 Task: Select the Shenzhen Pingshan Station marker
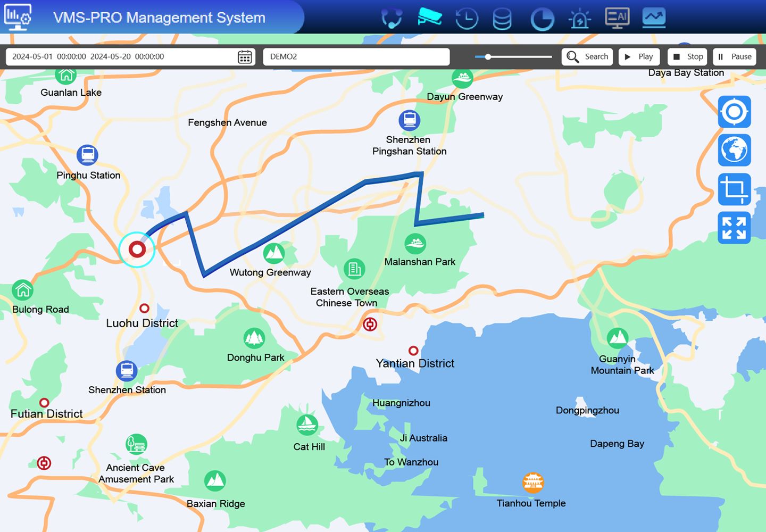(409, 119)
